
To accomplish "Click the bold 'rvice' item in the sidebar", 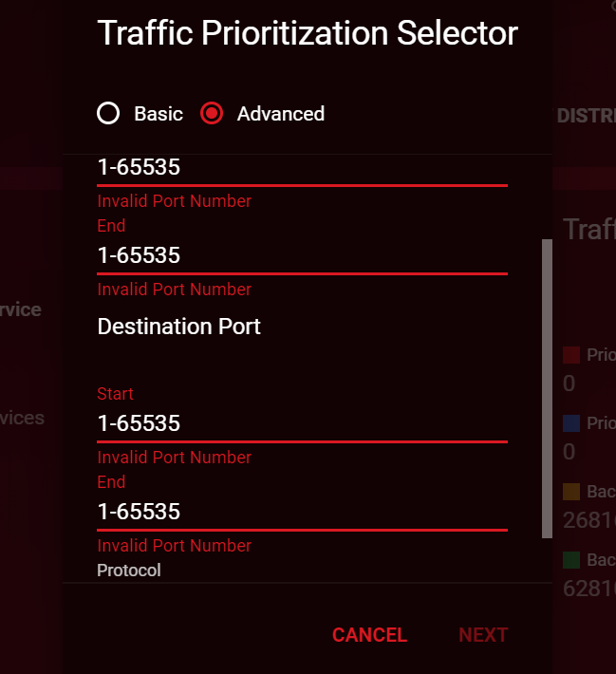I will (x=21, y=309).
